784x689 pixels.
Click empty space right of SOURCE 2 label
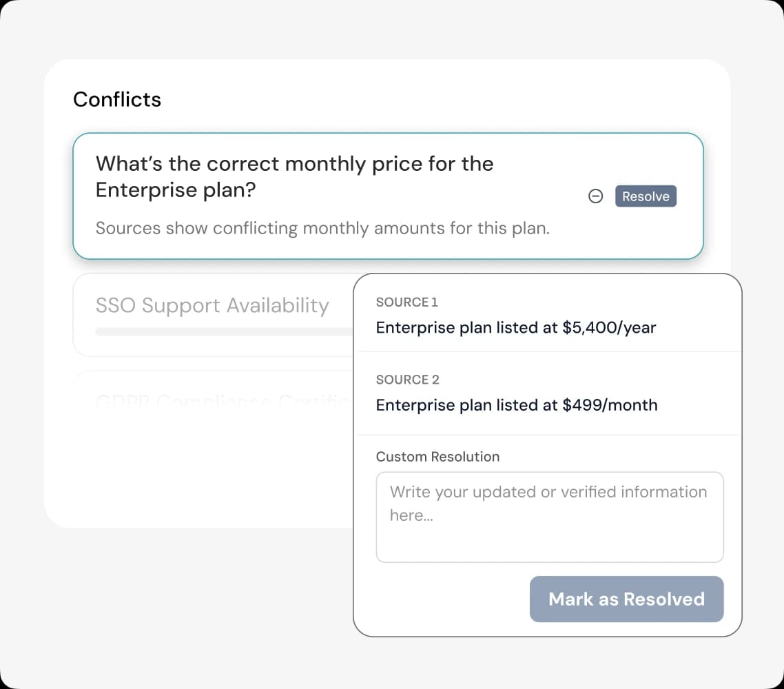[x=586, y=379]
